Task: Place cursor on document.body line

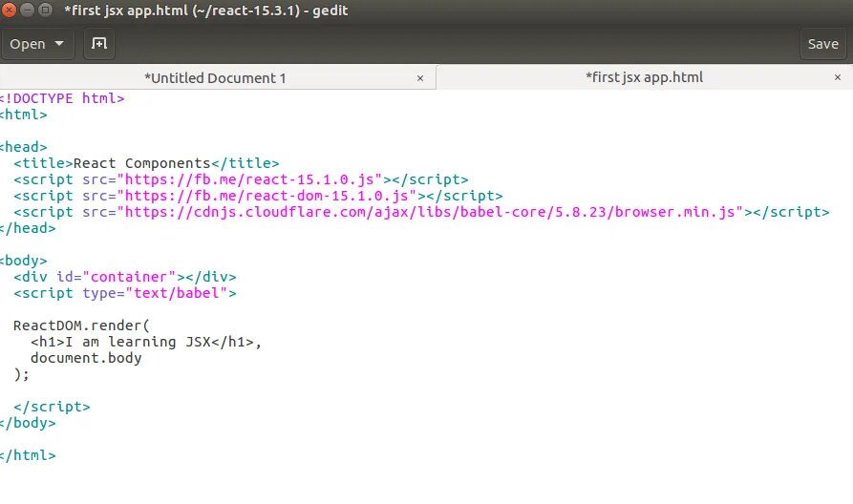Action: pyautogui.click(x=86, y=358)
